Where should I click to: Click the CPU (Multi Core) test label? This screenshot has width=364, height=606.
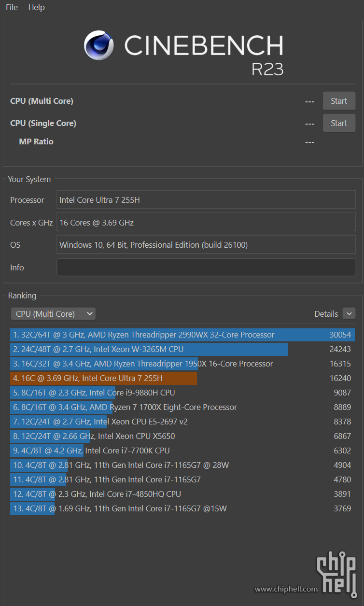tap(42, 101)
